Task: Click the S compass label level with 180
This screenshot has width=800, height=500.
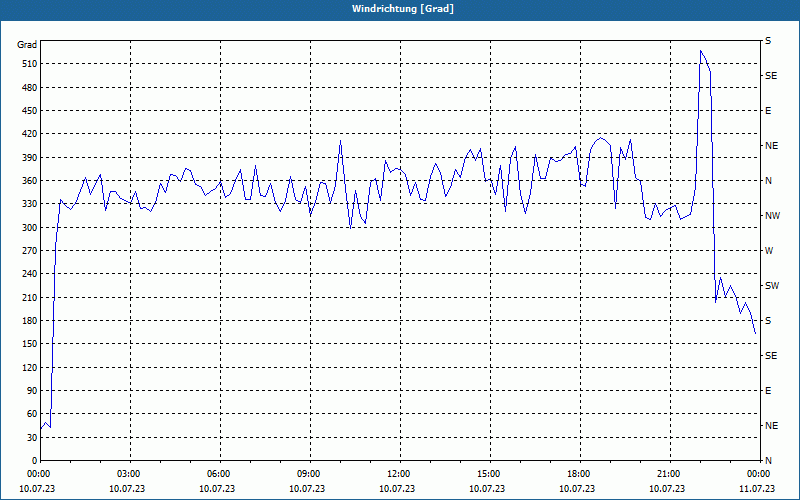Action: [768, 321]
